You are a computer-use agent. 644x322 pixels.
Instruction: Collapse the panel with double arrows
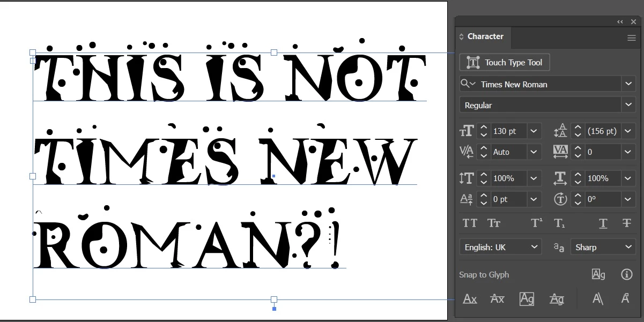[620, 22]
